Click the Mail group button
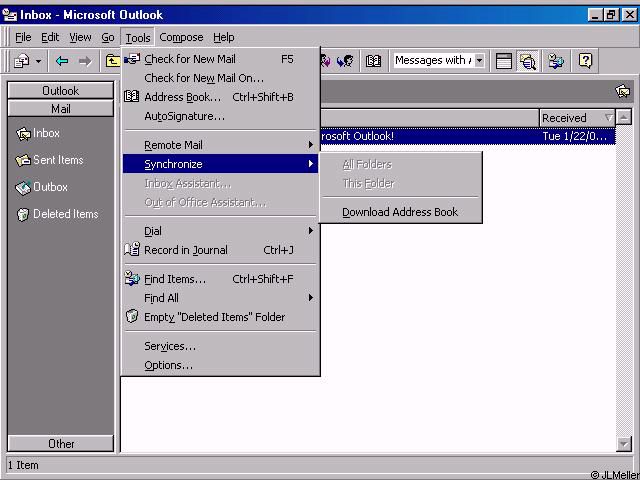640x480 pixels. [x=61, y=109]
